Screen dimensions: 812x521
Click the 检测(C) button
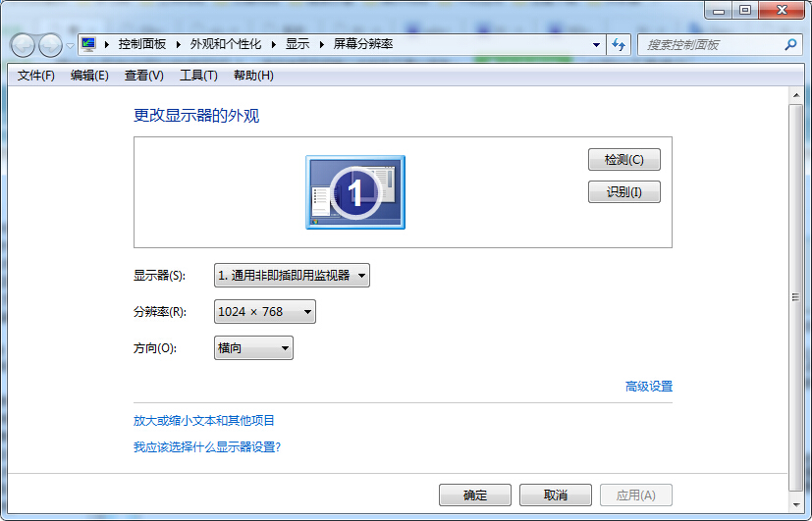coord(624,159)
